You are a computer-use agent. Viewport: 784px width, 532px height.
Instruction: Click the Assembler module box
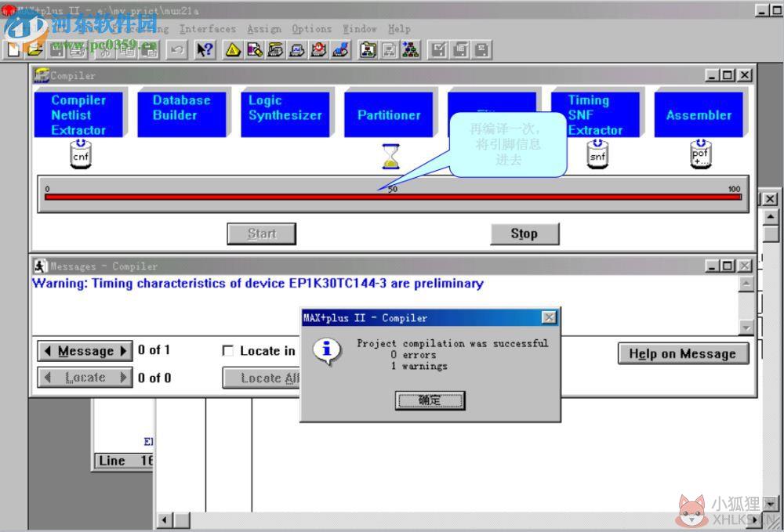[699, 114]
